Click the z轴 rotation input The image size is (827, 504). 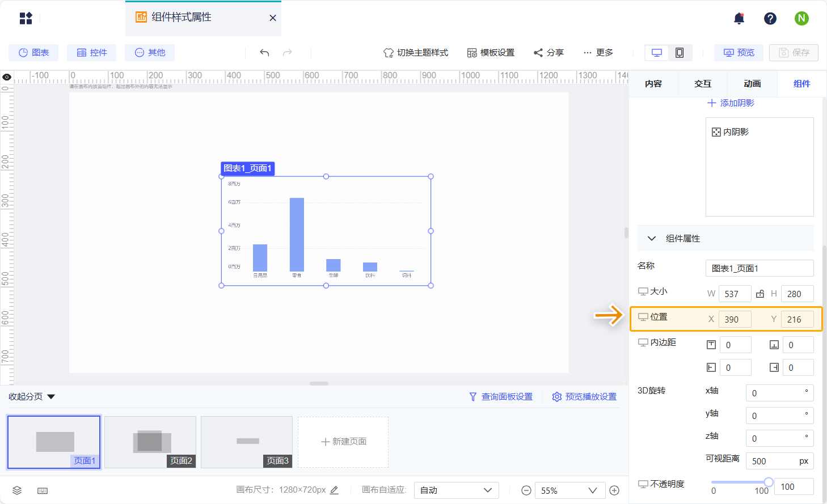point(779,438)
